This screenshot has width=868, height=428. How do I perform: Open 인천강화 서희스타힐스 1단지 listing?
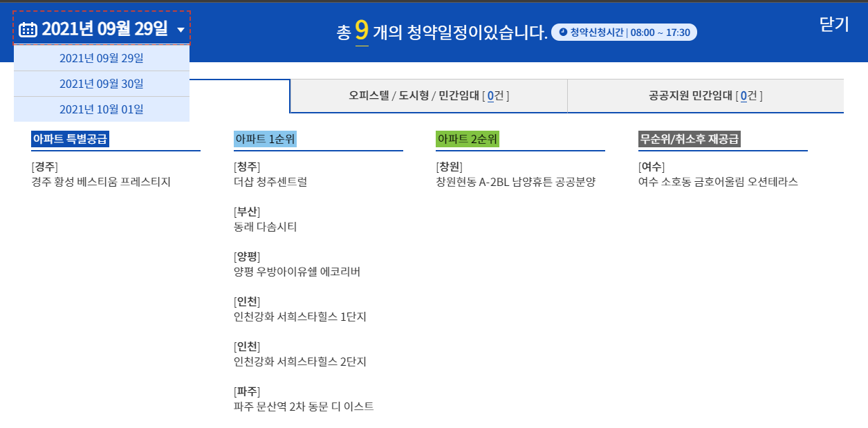(x=300, y=317)
